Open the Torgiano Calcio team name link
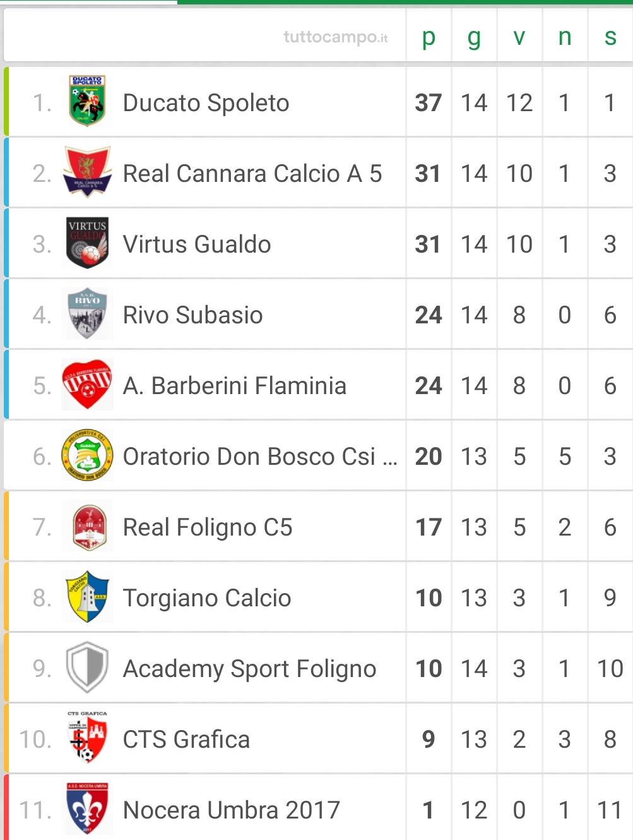The height and width of the screenshot is (840, 633). click(207, 598)
